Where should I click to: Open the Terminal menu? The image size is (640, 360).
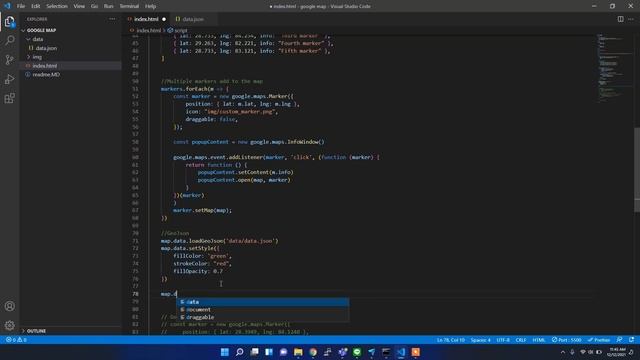pos(129,6)
